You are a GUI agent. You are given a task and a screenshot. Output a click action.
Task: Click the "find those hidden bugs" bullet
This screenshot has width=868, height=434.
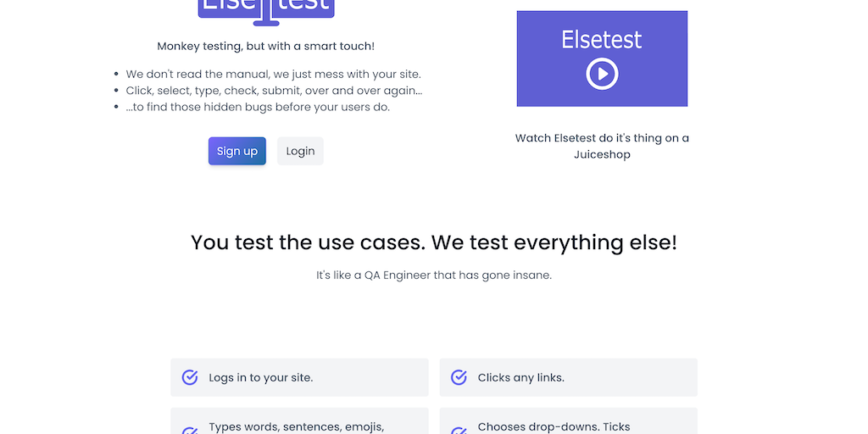click(x=258, y=107)
